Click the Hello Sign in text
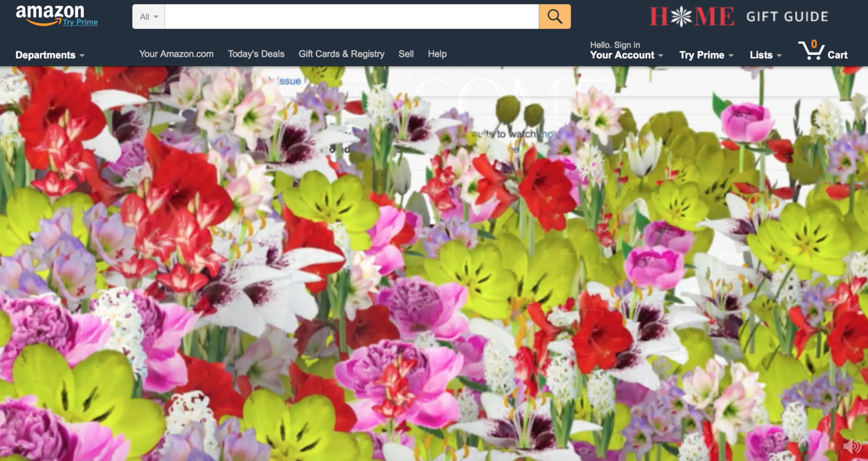868x461 pixels. [614, 44]
